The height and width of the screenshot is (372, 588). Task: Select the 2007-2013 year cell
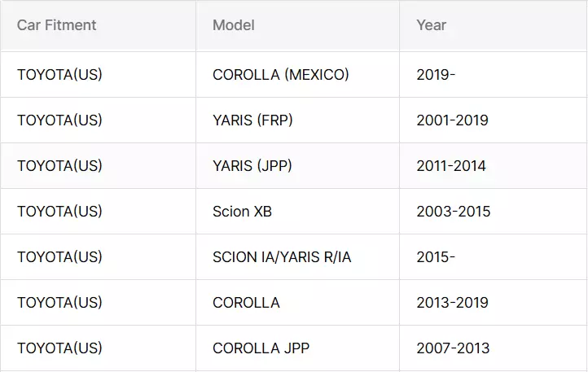click(x=453, y=348)
